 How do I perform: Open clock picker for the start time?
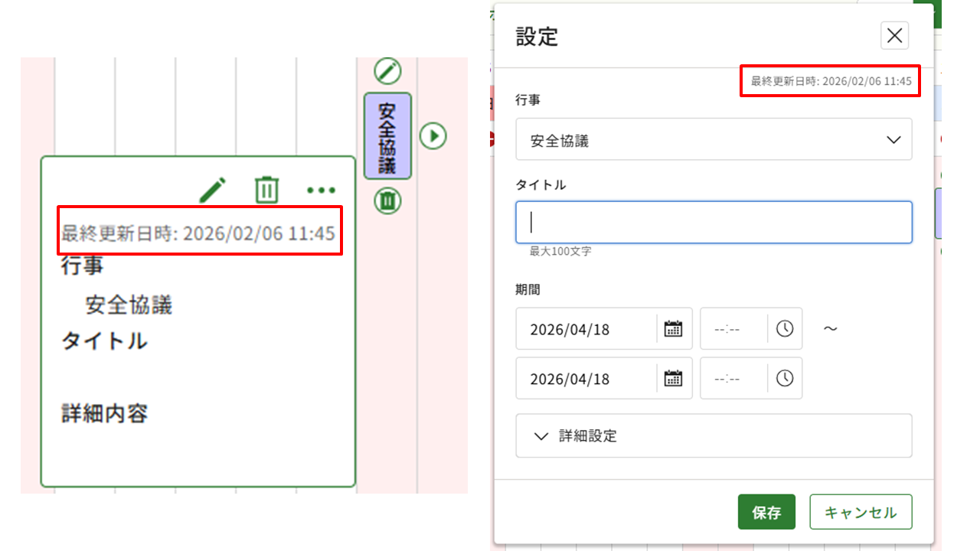point(785,329)
